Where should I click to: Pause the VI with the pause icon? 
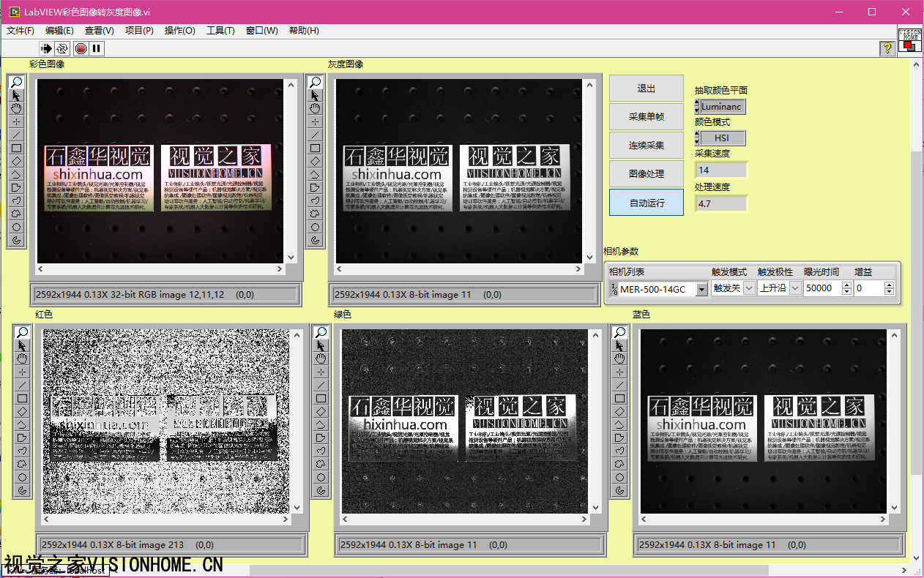tap(97, 48)
